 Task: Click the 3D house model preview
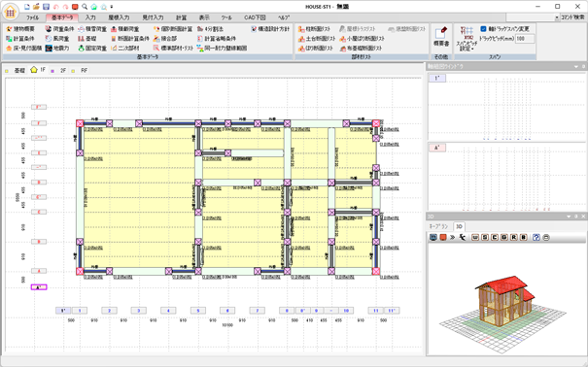click(x=502, y=300)
